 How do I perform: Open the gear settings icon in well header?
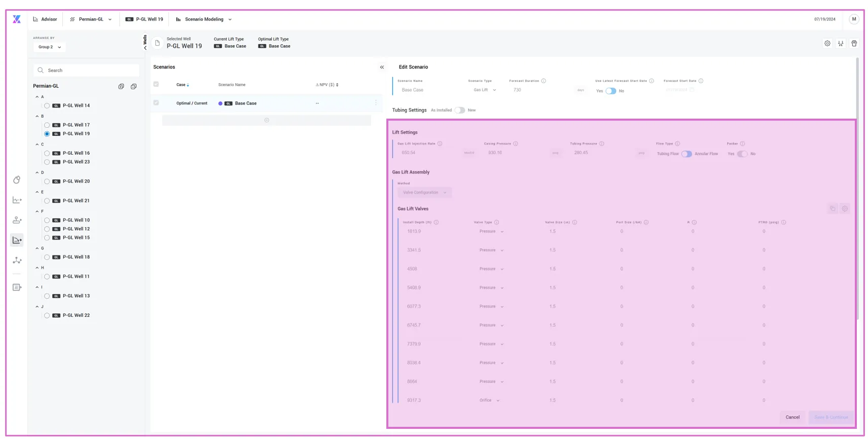827,44
